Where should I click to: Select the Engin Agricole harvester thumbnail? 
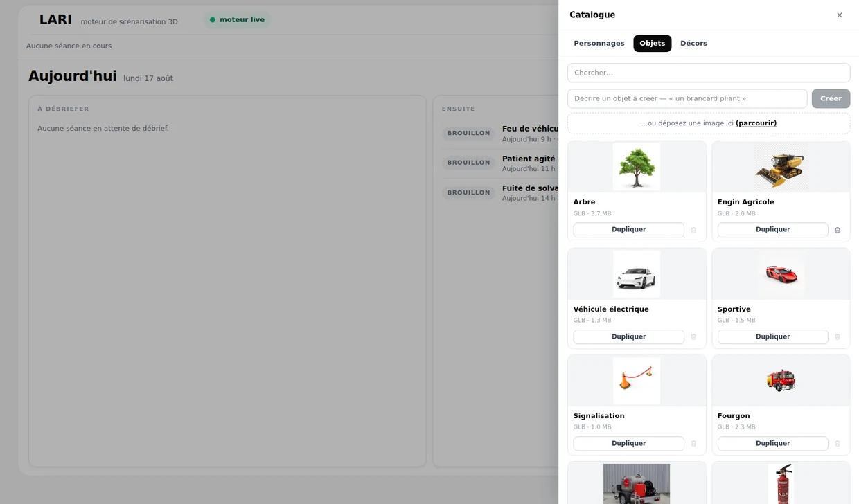pyautogui.click(x=781, y=167)
